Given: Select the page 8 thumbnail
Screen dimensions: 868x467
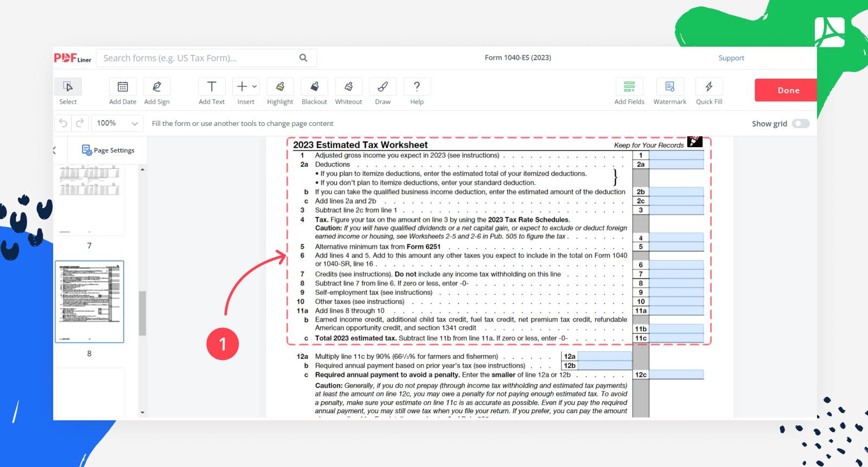Looking at the screenshot, I should [90, 301].
